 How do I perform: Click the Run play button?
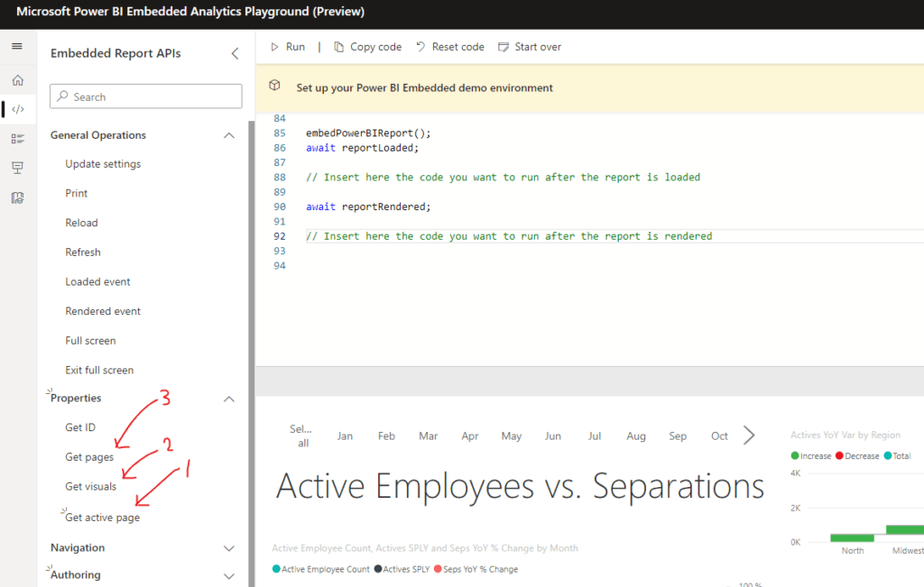pos(288,47)
